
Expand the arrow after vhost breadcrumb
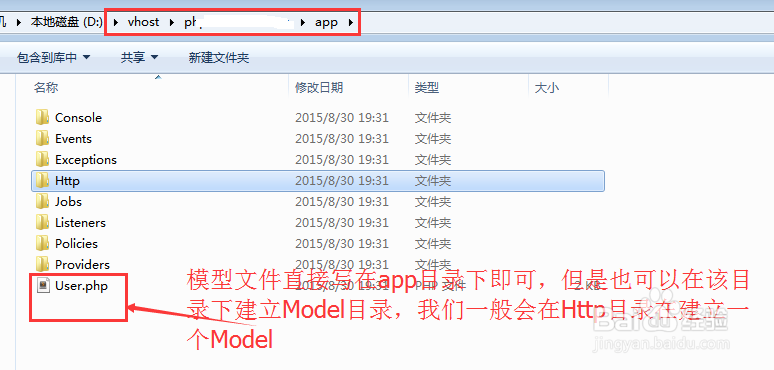coord(172,22)
